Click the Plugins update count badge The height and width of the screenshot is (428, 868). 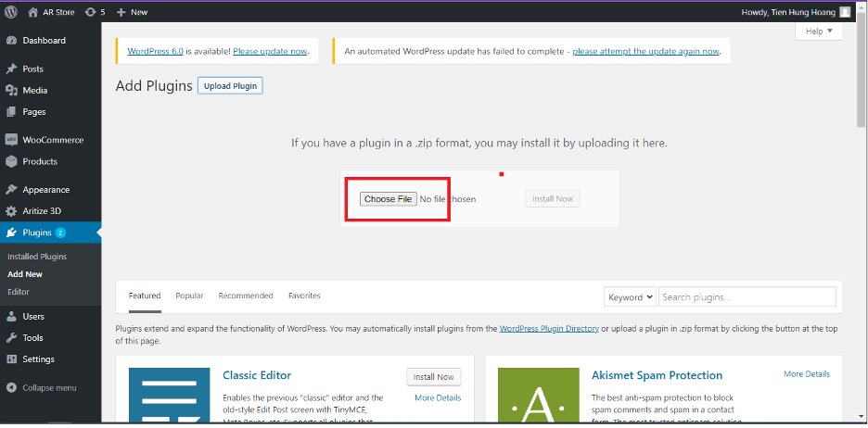click(60, 233)
